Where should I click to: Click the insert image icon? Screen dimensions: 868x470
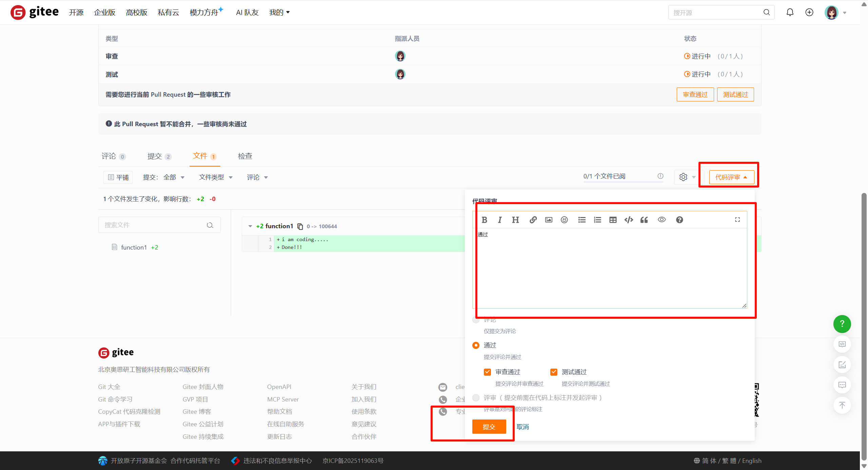pos(549,220)
